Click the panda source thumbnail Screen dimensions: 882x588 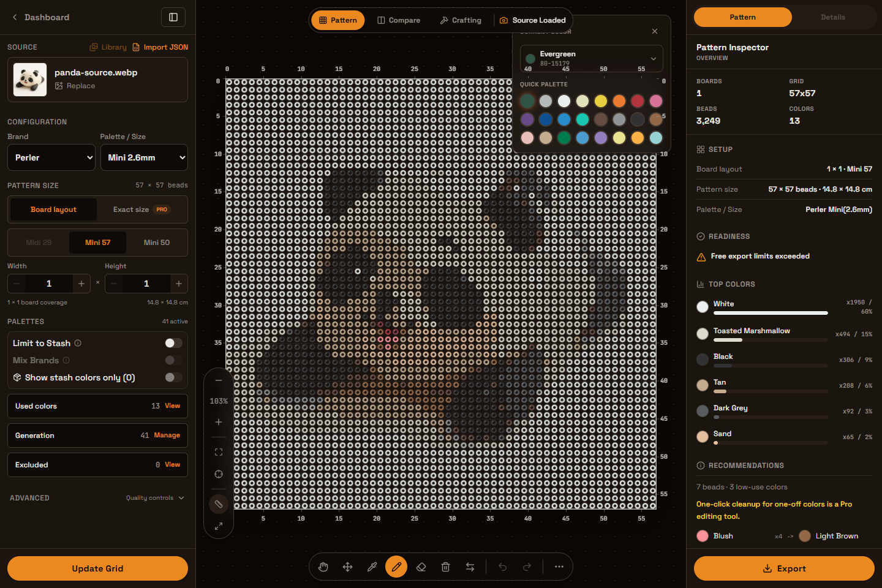point(30,80)
